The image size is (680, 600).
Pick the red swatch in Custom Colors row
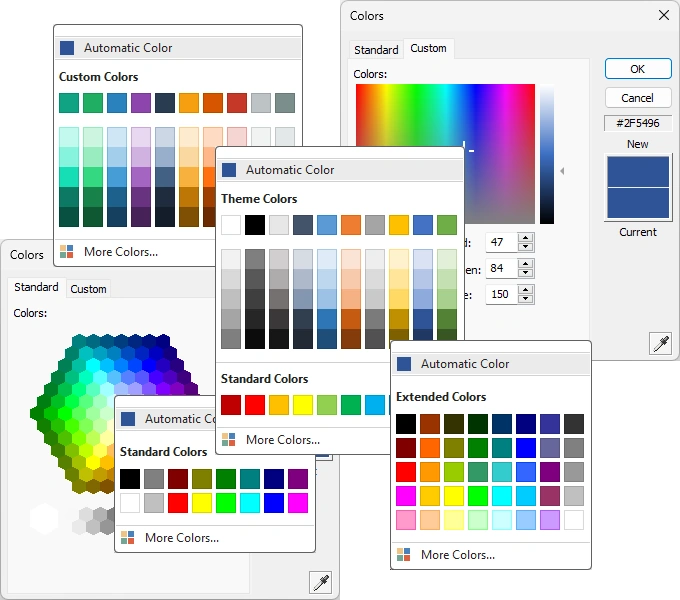coord(237,103)
